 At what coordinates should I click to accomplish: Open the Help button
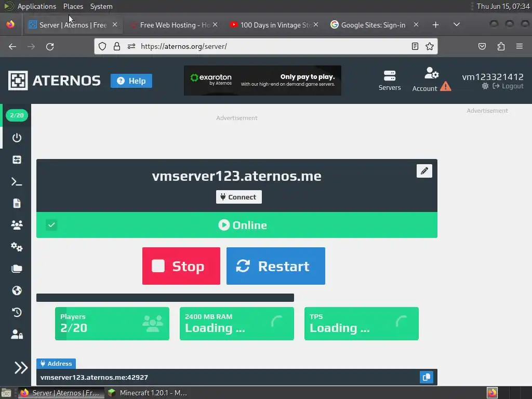131,81
